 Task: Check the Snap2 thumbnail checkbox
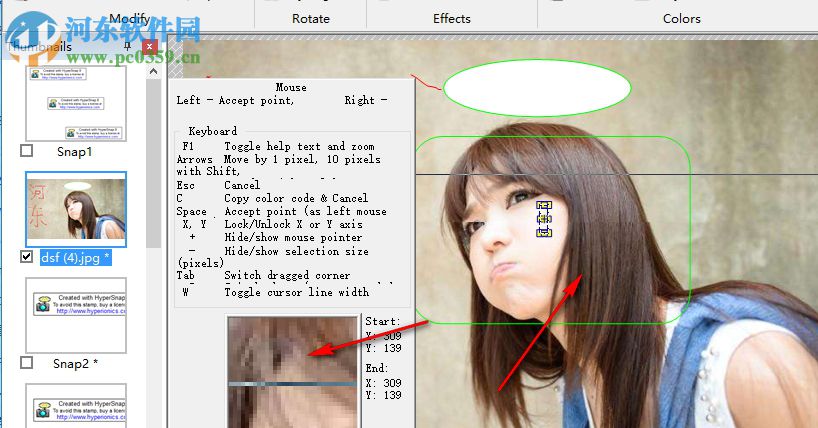(x=27, y=362)
